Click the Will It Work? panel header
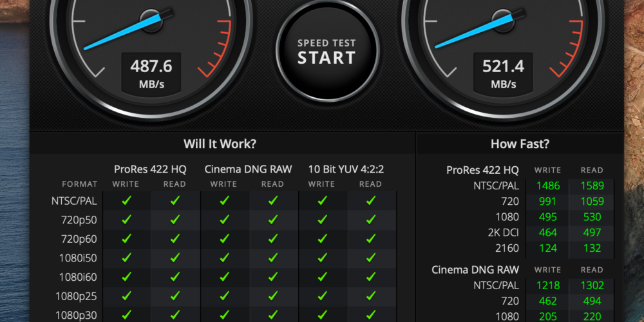The width and height of the screenshot is (644, 322). click(x=220, y=144)
